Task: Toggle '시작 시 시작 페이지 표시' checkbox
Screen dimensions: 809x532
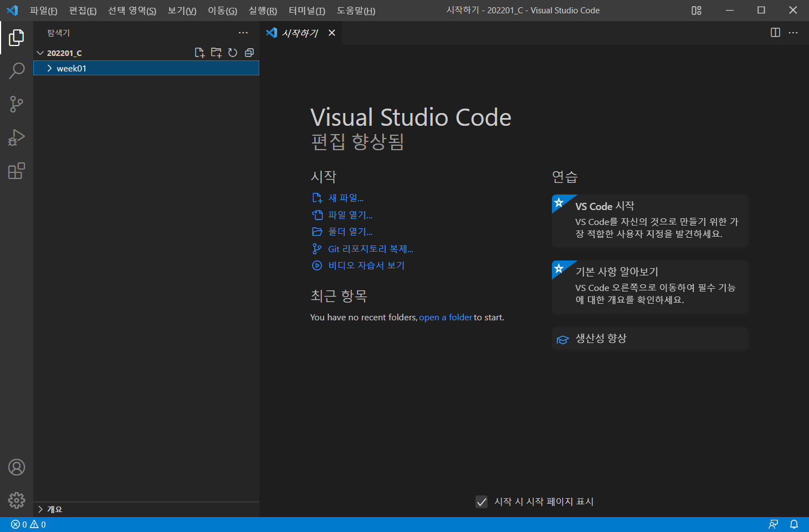Action: pyautogui.click(x=482, y=502)
